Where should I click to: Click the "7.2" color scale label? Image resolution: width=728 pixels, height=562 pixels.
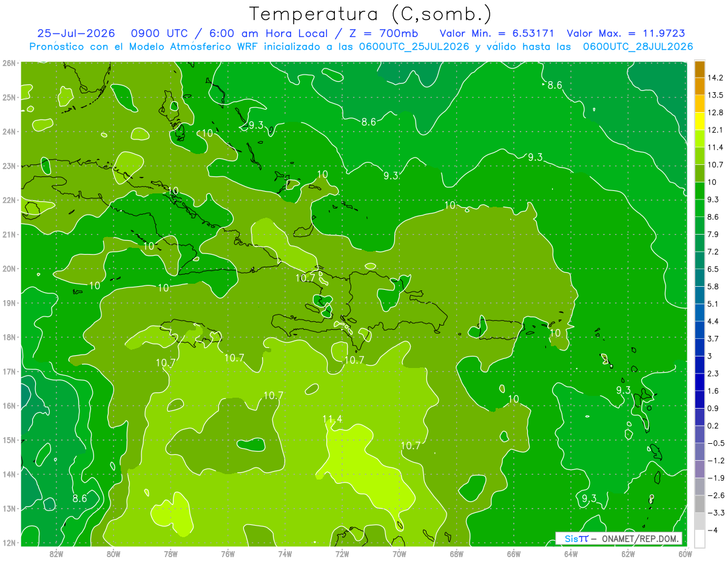coord(713,252)
